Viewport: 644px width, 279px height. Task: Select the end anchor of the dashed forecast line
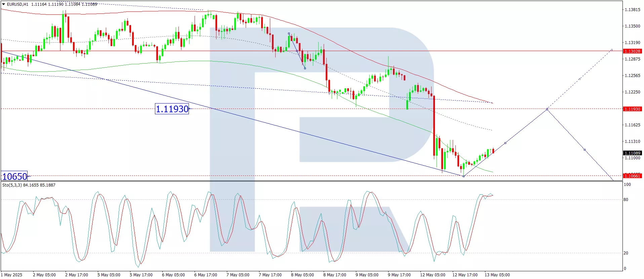pos(612,50)
